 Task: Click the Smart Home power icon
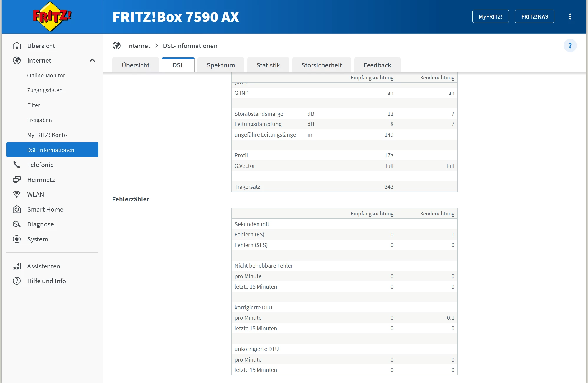(17, 209)
